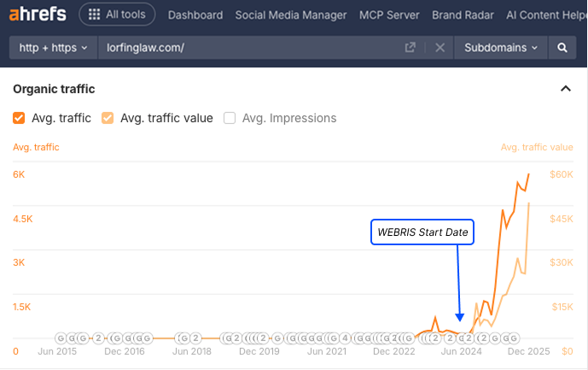Click the WEBRIS Start Date annotation label

[x=422, y=232]
